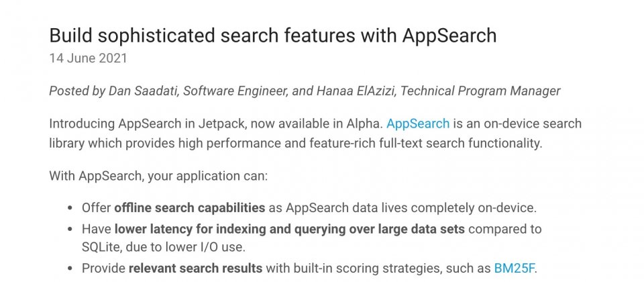The height and width of the screenshot is (282, 644).
Task: Click the 'Build sophisticated search features with AppSearch' heading
Action: point(273,36)
